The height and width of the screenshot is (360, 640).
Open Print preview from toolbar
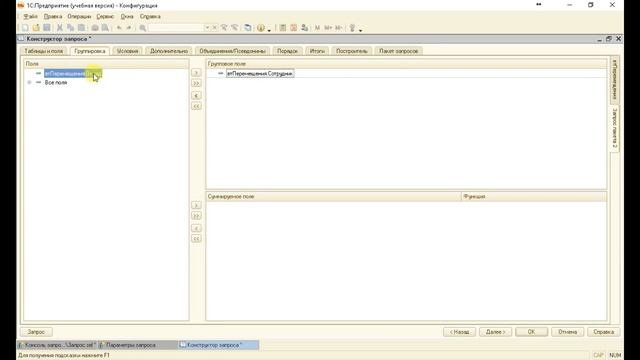coord(105,28)
